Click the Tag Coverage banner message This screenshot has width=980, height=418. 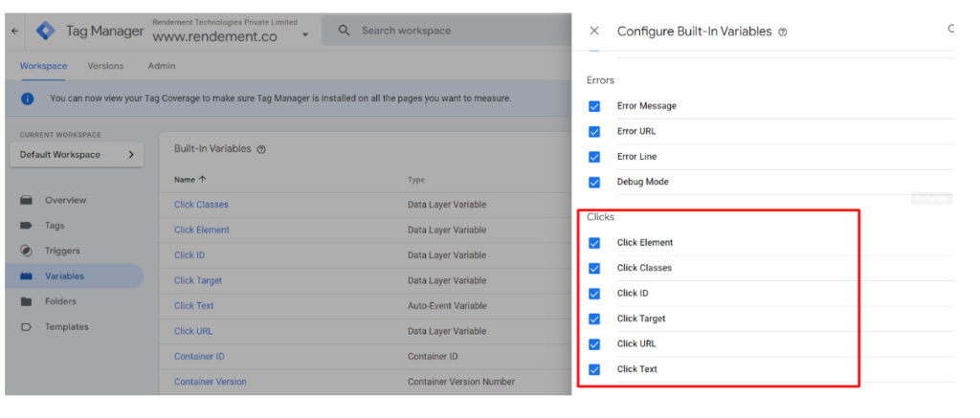coord(280,99)
